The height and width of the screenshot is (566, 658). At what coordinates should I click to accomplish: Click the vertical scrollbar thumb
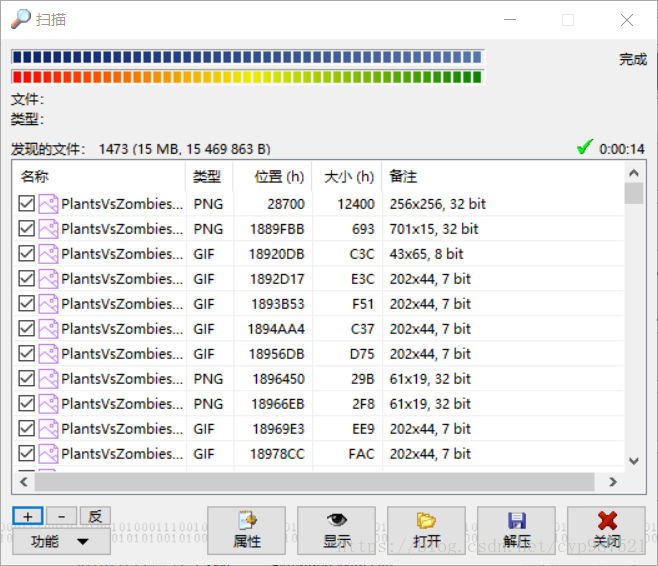coord(634,193)
